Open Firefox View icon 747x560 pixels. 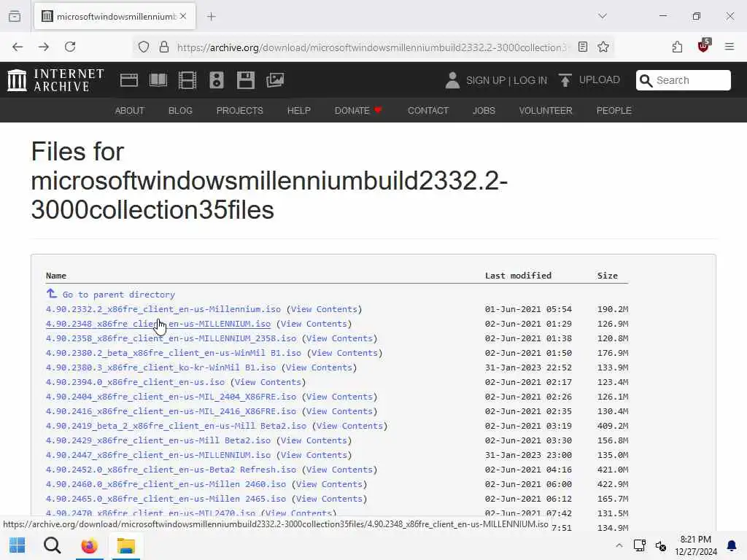pyautogui.click(x=15, y=17)
